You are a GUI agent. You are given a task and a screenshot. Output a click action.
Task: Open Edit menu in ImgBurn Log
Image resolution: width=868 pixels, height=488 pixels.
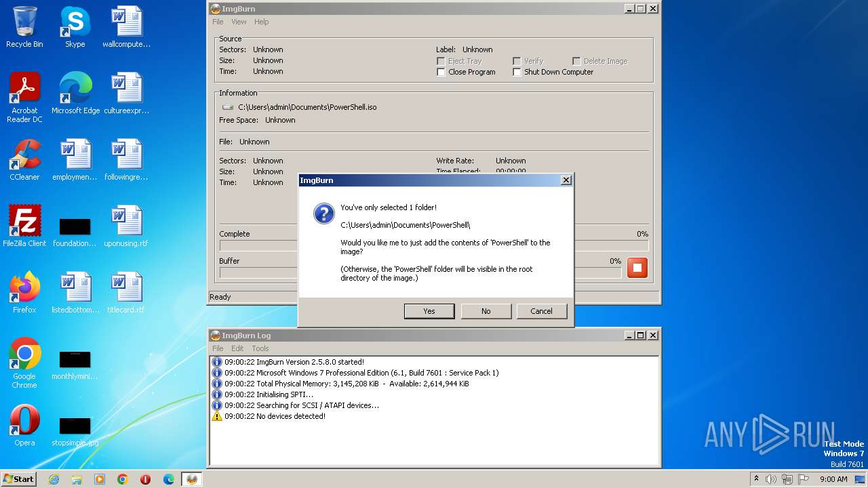(x=237, y=348)
